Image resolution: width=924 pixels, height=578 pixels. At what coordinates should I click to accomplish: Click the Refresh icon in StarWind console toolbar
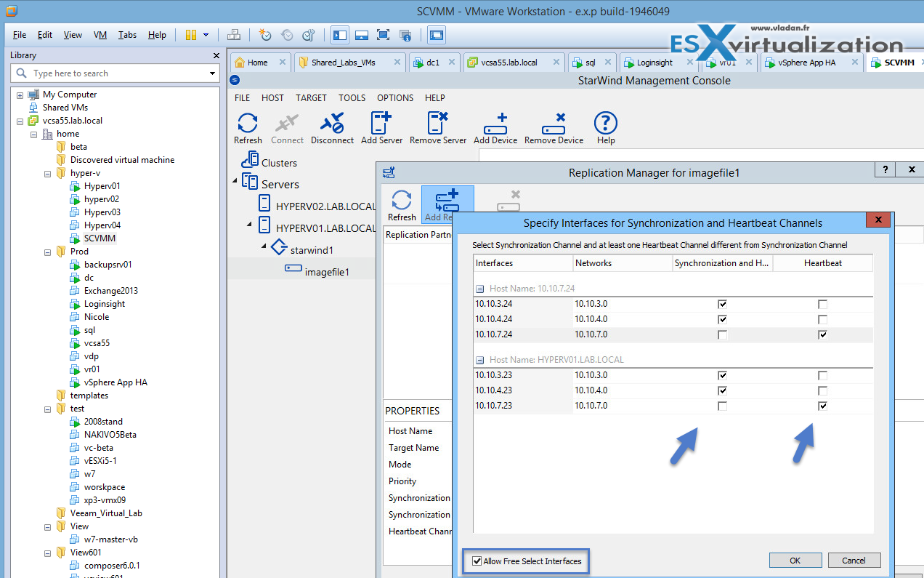pos(248,123)
